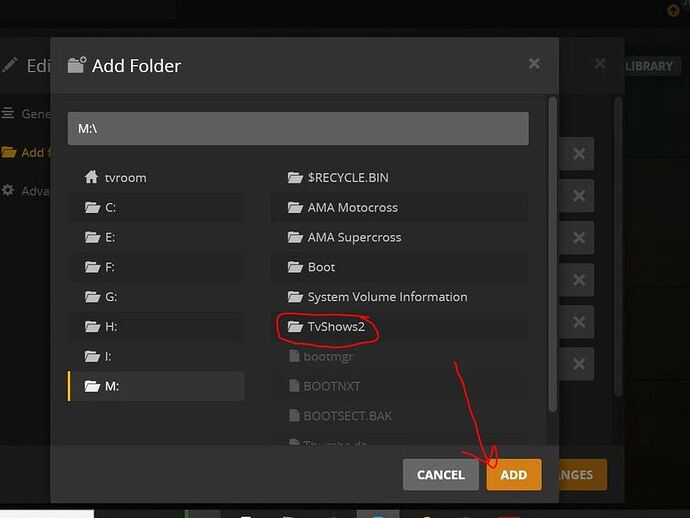Click the folder path input field
690x518 pixels.
pos(298,129)
